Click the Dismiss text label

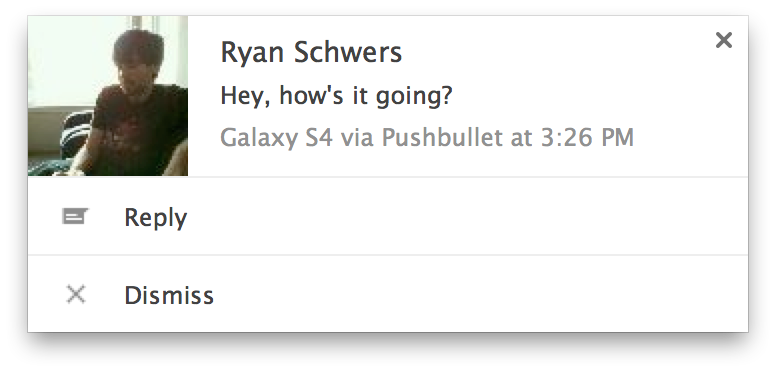169,295
